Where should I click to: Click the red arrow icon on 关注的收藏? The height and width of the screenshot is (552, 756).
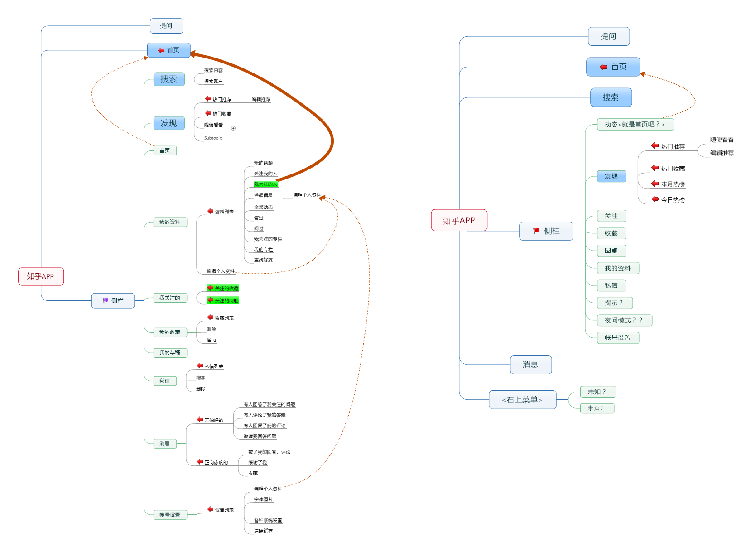click(x=210, y=288)
